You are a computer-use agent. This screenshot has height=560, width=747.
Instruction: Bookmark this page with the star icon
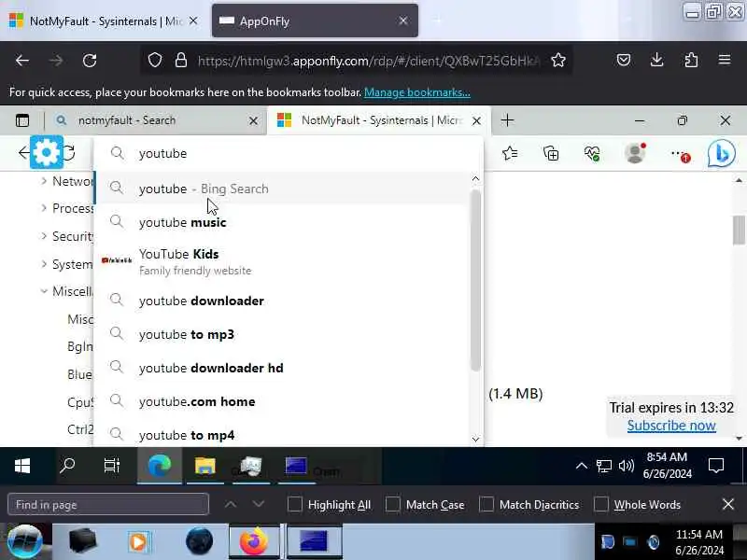click(x=557, y=61)
